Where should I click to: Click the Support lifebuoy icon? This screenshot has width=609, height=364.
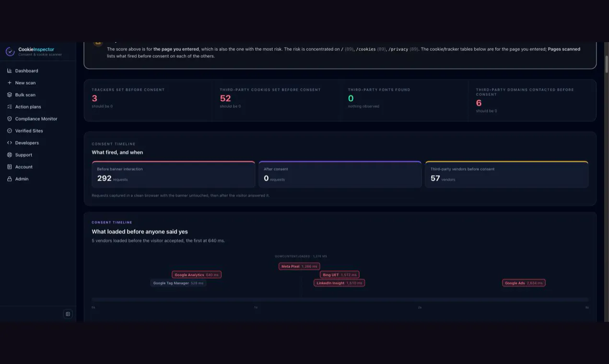[x=10, y=155]
